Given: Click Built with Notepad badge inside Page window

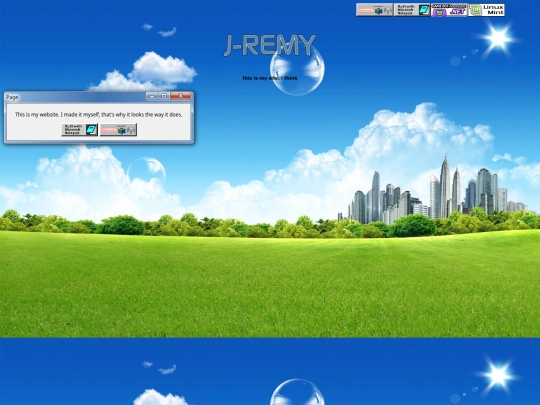Looking at the screenshot, I should coord(80,130).
